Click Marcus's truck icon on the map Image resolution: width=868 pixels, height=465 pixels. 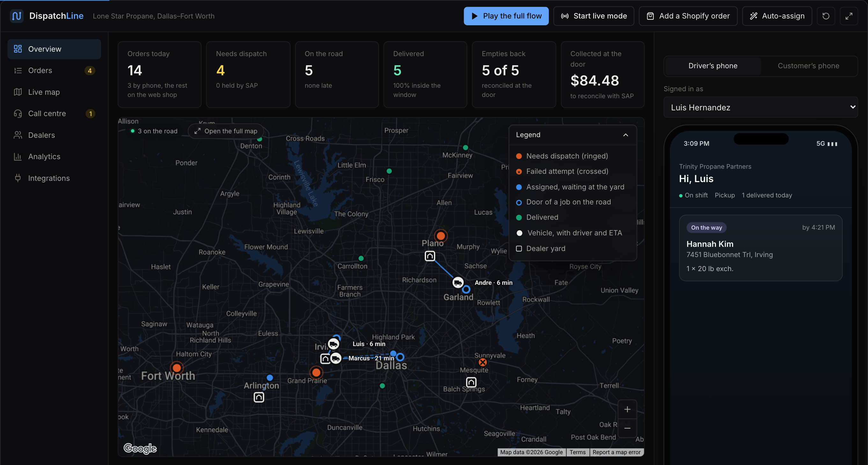point(335,358)
